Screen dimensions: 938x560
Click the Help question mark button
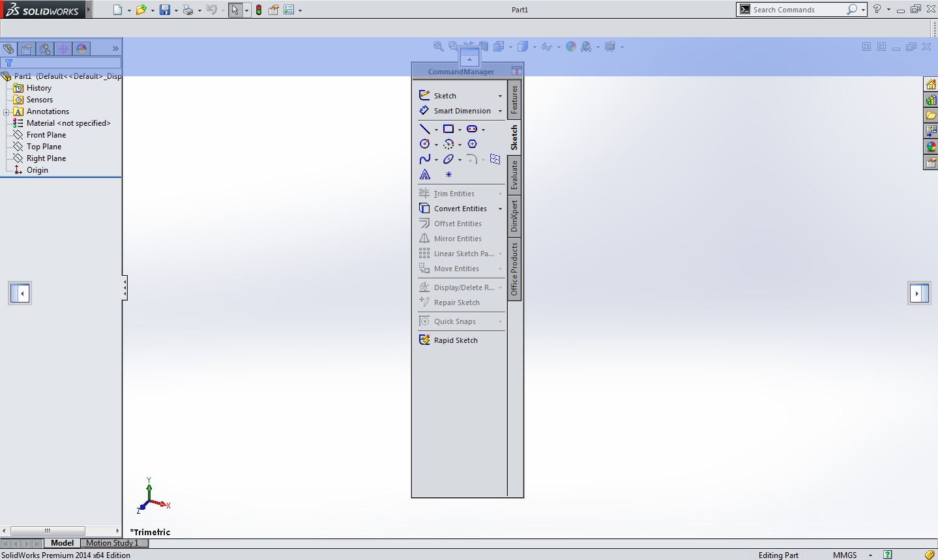coord(877,10)
